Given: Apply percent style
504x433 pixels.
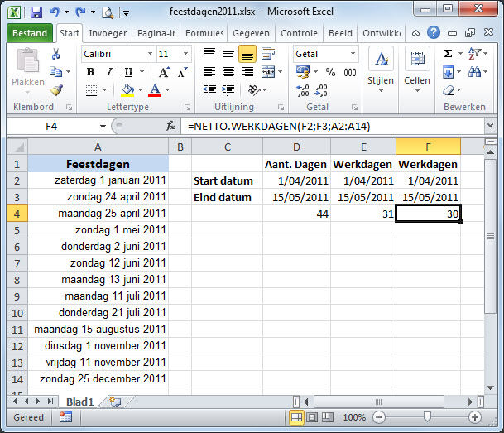Looking at the screenshot, I should click(330, 72).
